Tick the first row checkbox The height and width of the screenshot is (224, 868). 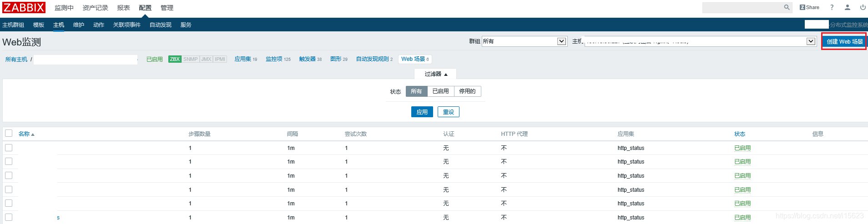9,148
